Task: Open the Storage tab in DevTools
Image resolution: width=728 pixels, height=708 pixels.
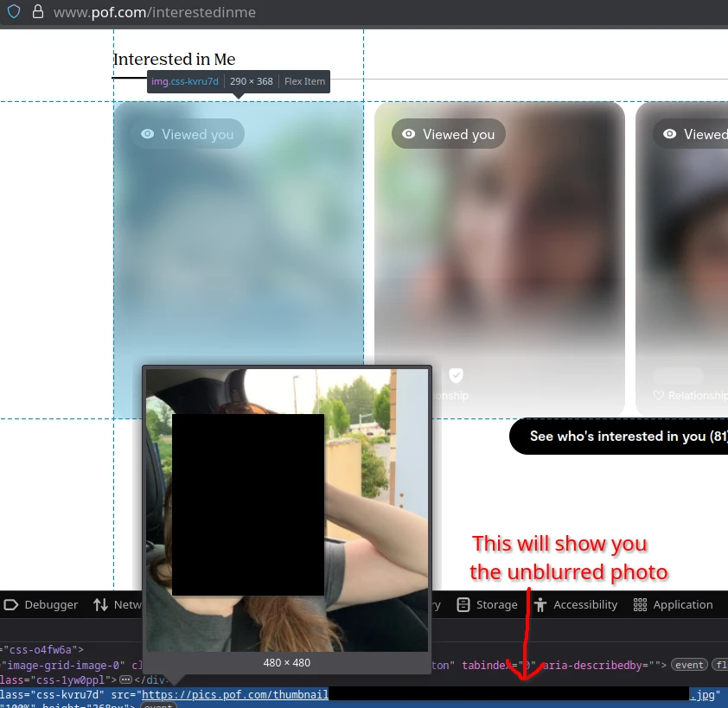Action: (x=496, y=605)
